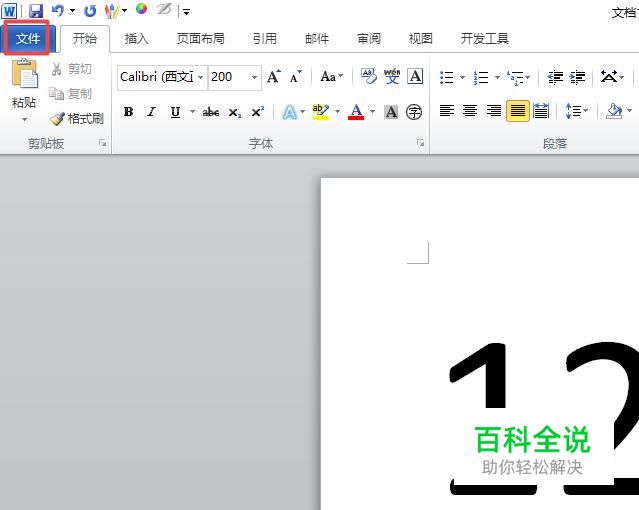Increase paragraph indent
639x510 pixels.
(x=577, y=77)
